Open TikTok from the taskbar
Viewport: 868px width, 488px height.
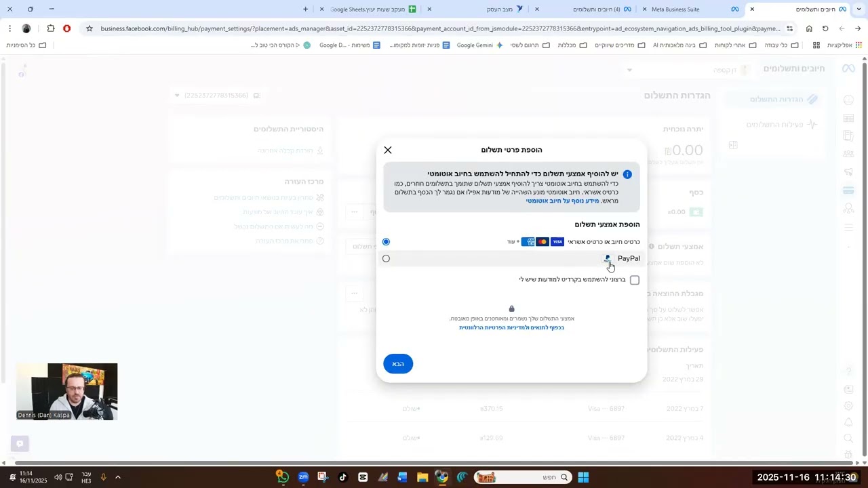[x=342, y=477]
